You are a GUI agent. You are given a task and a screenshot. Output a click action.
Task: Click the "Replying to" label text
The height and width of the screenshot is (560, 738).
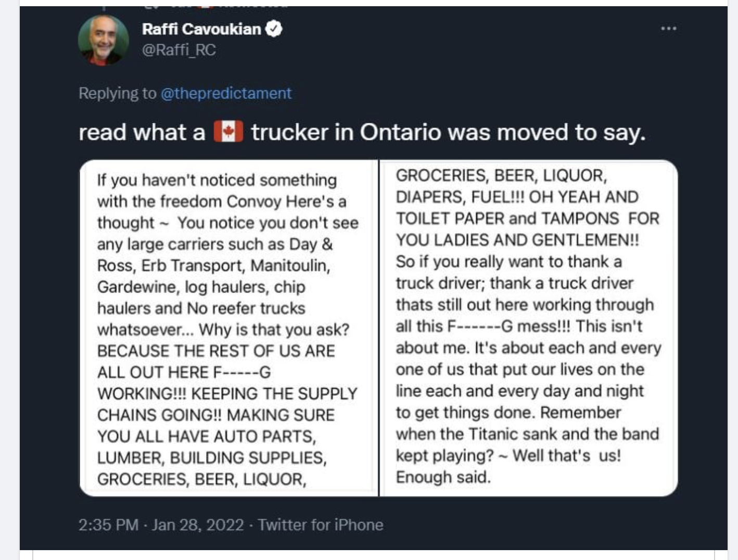[x=117, y=93]
